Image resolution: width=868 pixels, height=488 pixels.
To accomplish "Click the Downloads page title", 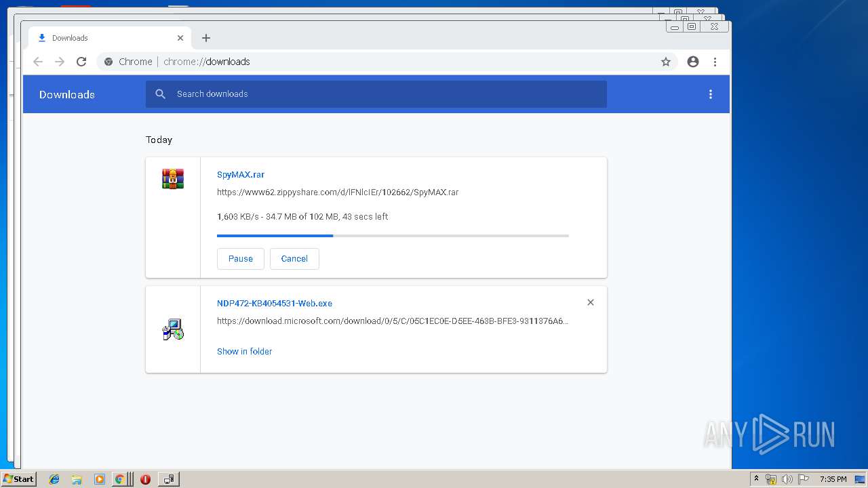I will 67,95.
